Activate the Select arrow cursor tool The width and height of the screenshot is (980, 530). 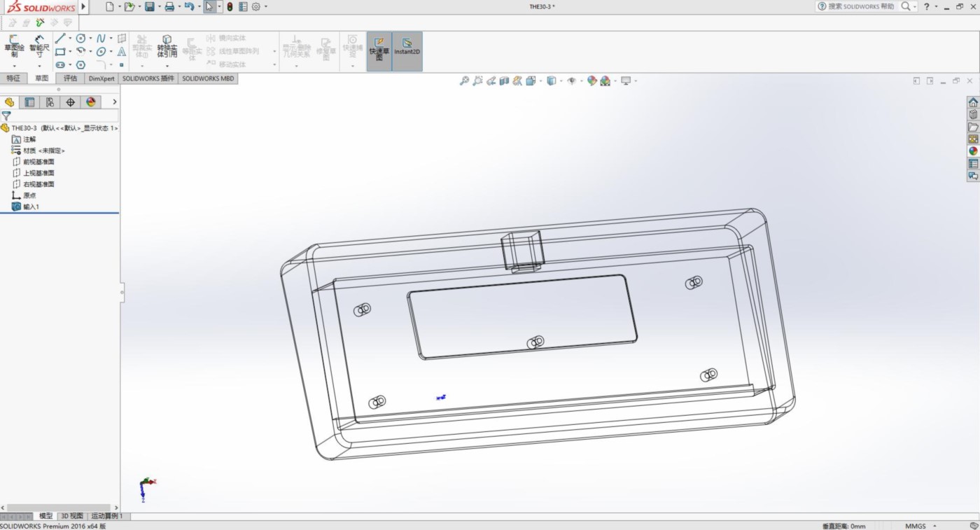(x=209, y=6)
